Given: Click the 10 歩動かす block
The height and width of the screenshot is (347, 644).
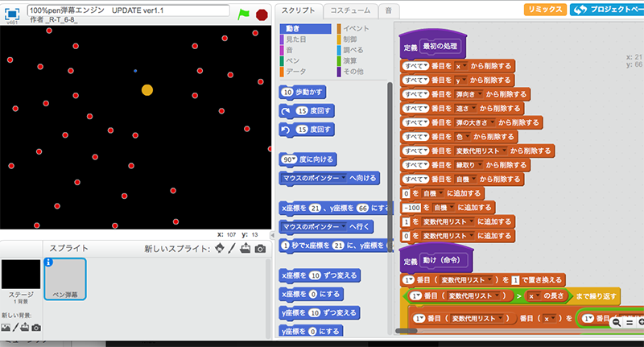Looking at the screenshot, I should 303,93.
